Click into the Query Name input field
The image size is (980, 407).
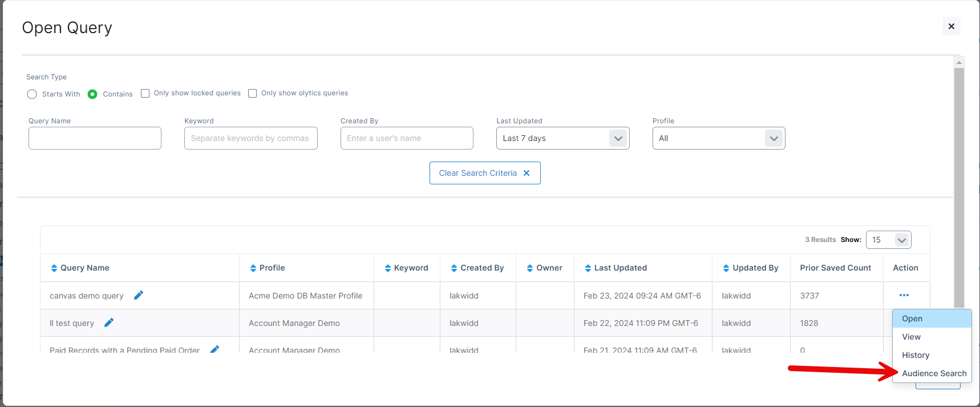tap(95, 138)
